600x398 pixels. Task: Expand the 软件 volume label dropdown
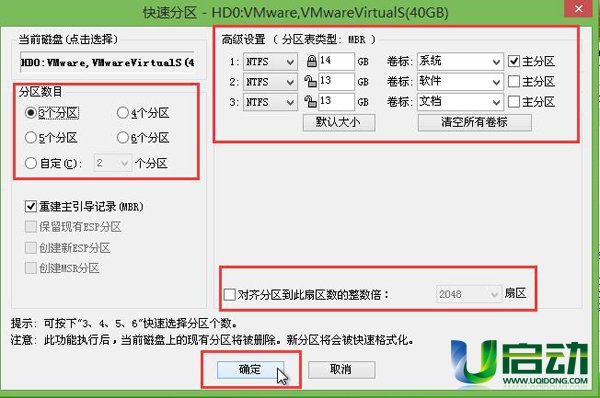pos(460,82)
